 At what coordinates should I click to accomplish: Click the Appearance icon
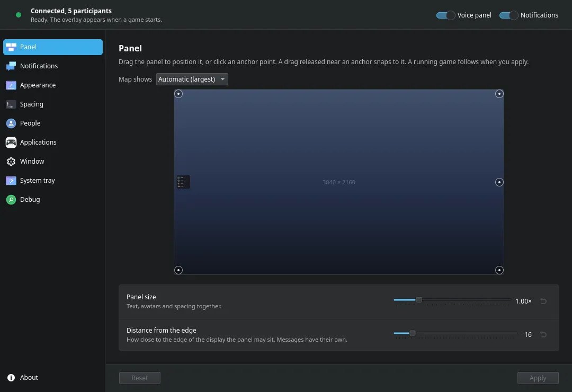[x=11, y=85]
